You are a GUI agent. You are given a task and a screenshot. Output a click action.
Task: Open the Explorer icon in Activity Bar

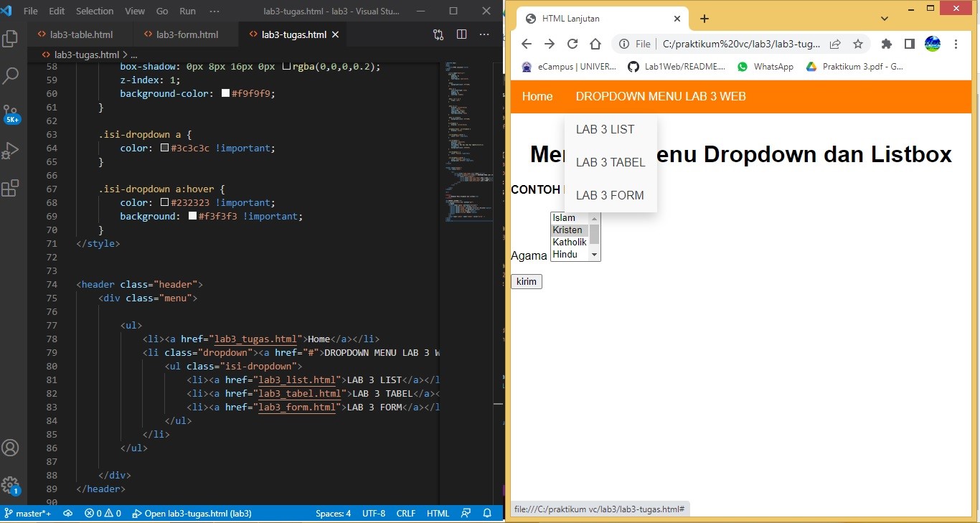(11, 39)
